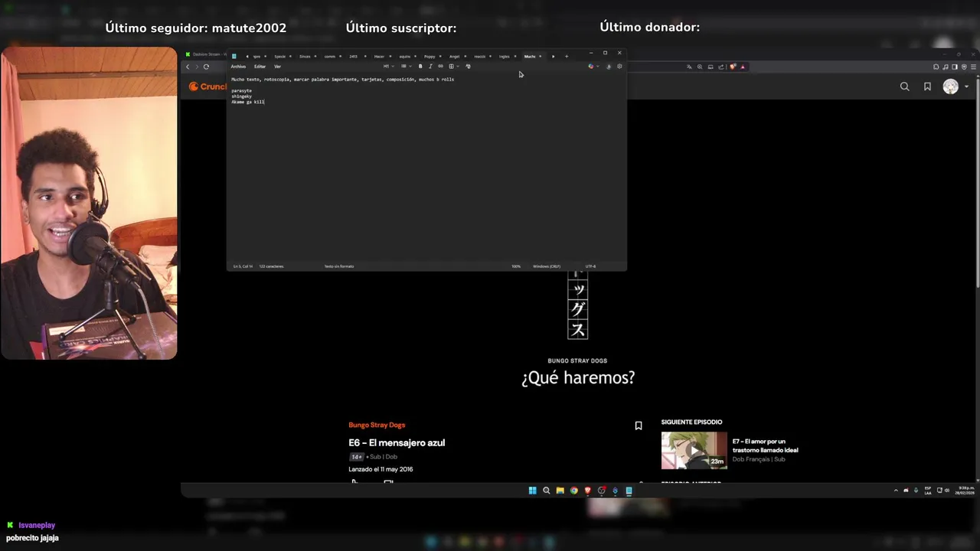Toggle italic formatting in Notepad toolbar
The image size is (980, 551).
pyautogui.click(x=430, y=67)
